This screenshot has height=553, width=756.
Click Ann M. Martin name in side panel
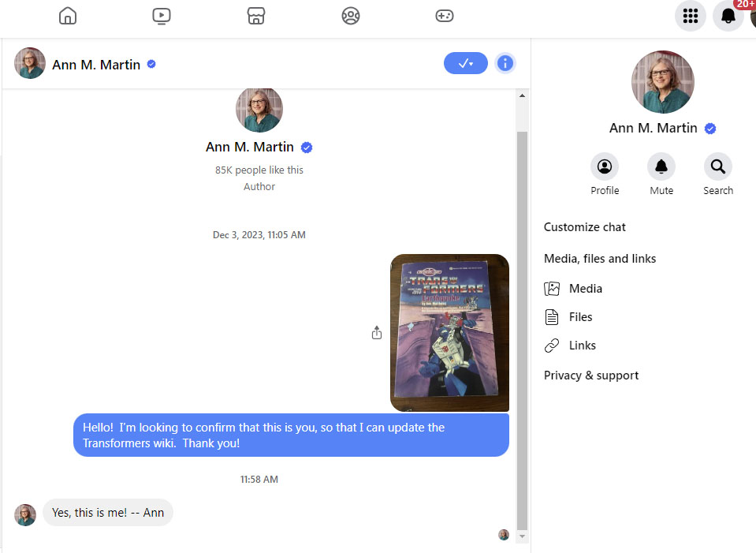point(653,128)
